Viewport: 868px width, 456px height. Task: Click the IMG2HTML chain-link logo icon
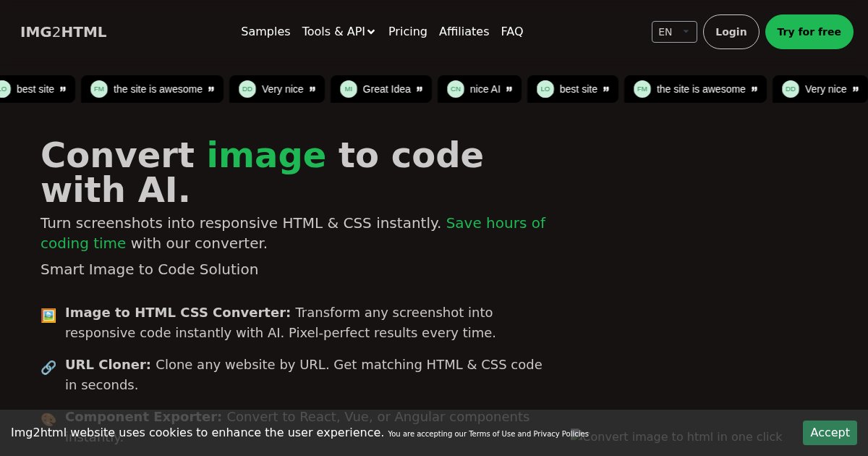tap(63, 32)
